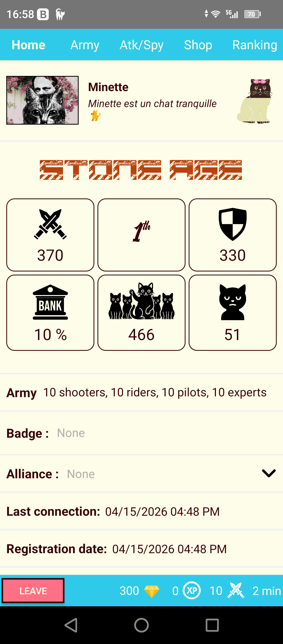
Task: Tap the 1st rank badge tile
Action: click(x=141, y=235)
